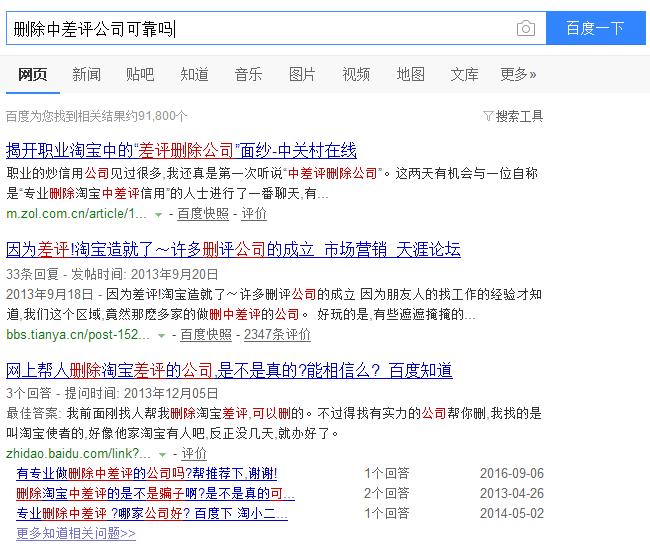650x553 pixels.
Task: Open the 有专业做删除中差评的公司吗 sub-question
Action: [x=147, y=473]
